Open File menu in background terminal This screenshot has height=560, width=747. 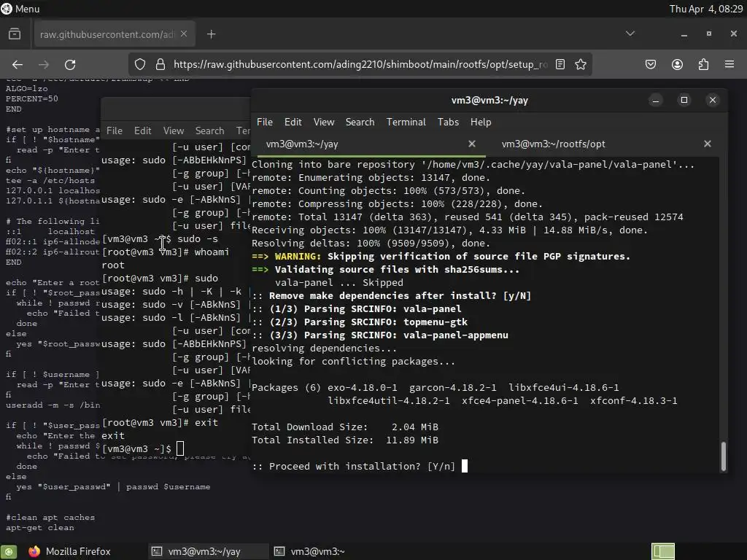point(115,131)
